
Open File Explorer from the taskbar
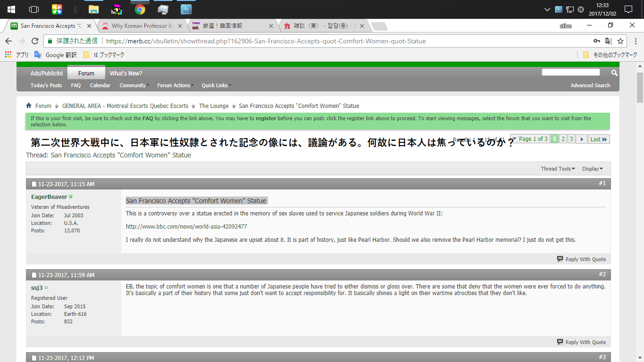coord(94,9)
